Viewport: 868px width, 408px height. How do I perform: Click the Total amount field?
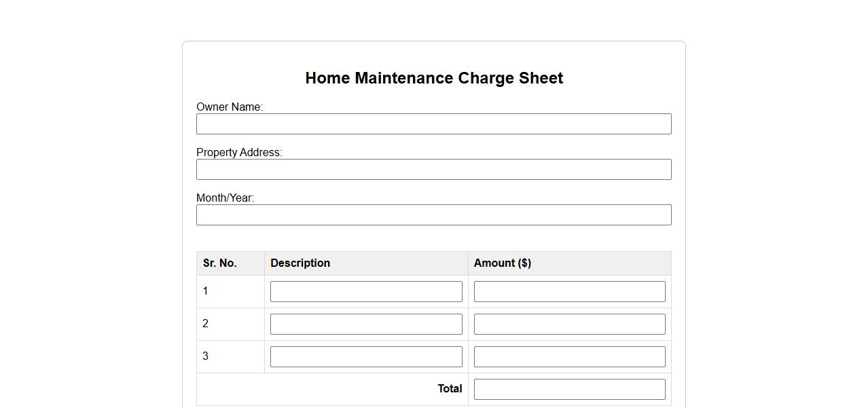[569, 390]
